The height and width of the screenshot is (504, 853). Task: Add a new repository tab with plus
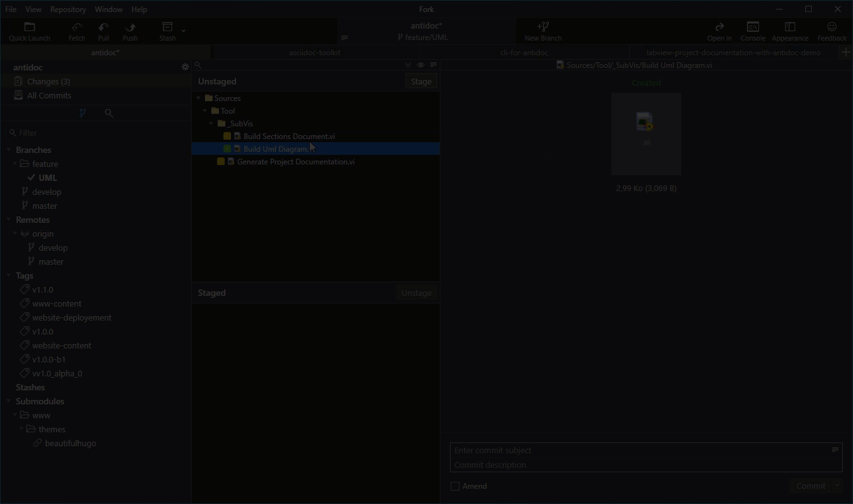coord(845,53)
